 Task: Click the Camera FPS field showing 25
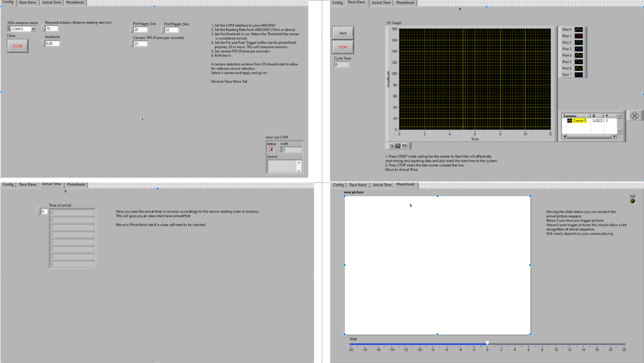[x=141, y=44]
